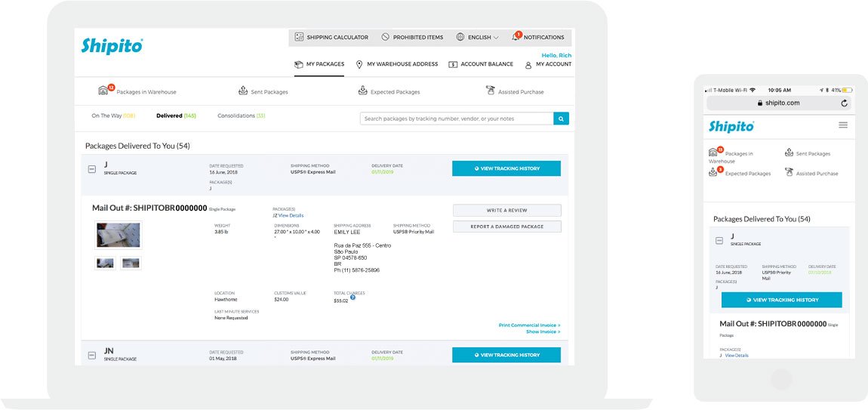Image resolution: width=868 pixels, height=410 pixels.
Task: Switch to the On The Way tab
Action: pyautogui.click(x=112, y=116)
